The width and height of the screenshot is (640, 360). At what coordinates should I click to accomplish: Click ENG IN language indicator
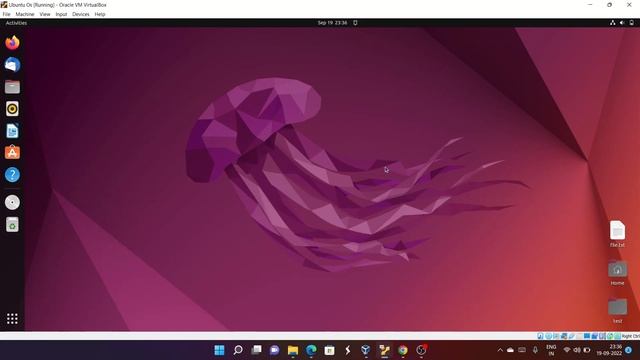551,350
